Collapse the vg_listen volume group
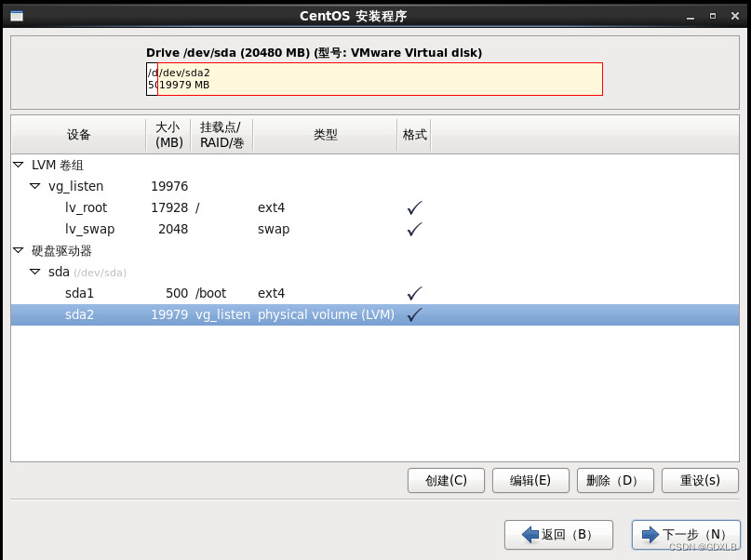The width and height of the screenshot is (751, 560). pos(35,186)
